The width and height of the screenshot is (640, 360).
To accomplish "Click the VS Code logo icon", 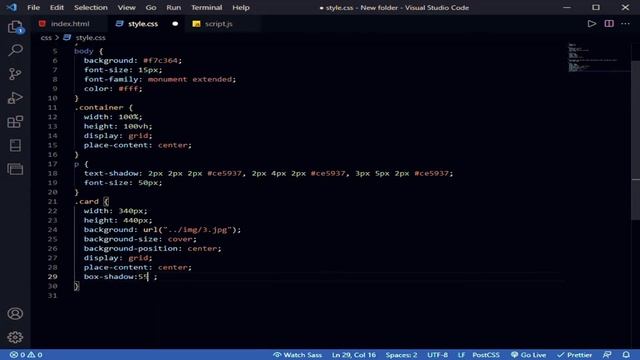I will tap(11, 7).
